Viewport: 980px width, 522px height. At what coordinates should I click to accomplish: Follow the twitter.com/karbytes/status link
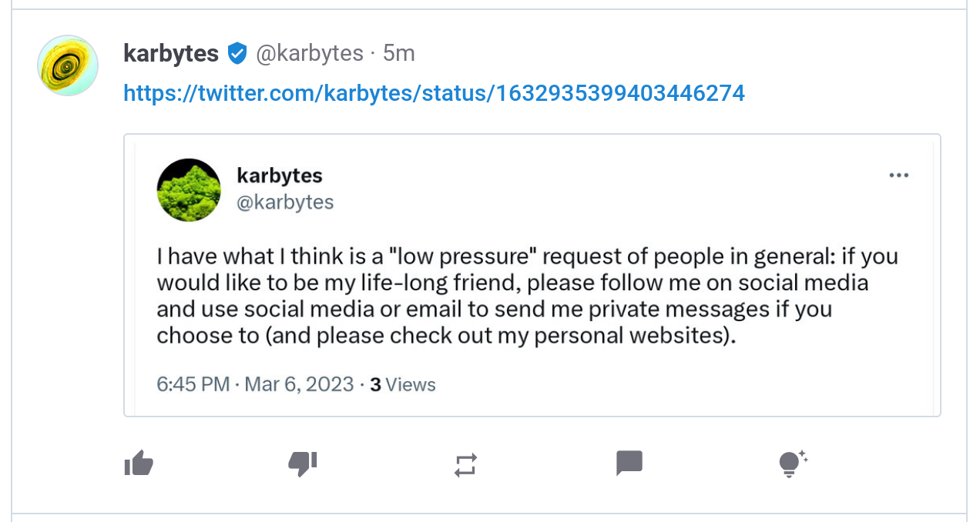435,93
